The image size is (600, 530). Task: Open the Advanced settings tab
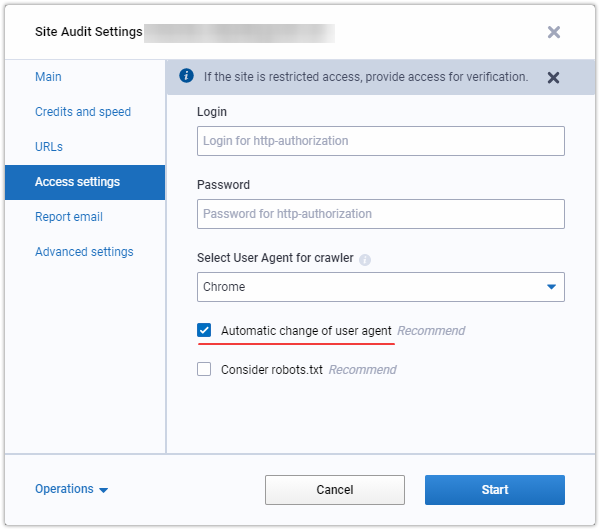click(84, 252)
